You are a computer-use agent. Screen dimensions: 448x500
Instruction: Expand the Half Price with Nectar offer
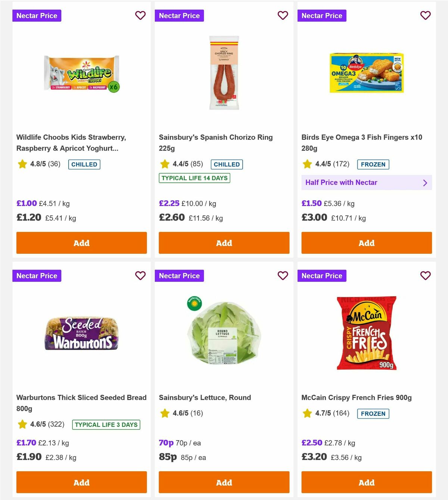366,183
